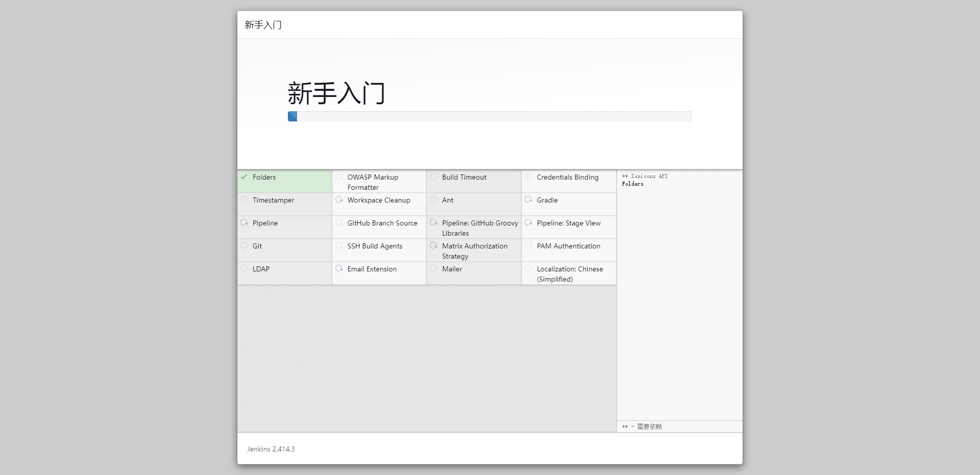Click the SSH Build Agents plugin entry
This screenshot has height=475, width=980.
pyautogui.click(x=375, y=246)
